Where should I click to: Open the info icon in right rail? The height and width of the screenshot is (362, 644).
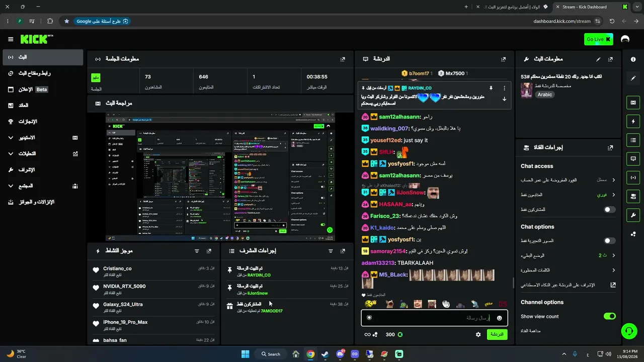(633, 59)
